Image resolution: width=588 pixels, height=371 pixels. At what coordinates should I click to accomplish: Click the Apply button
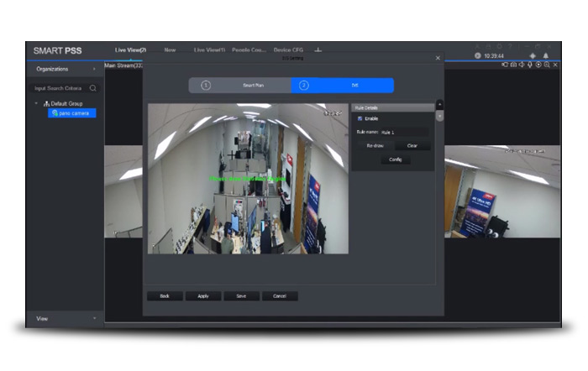tap(203, 295)
